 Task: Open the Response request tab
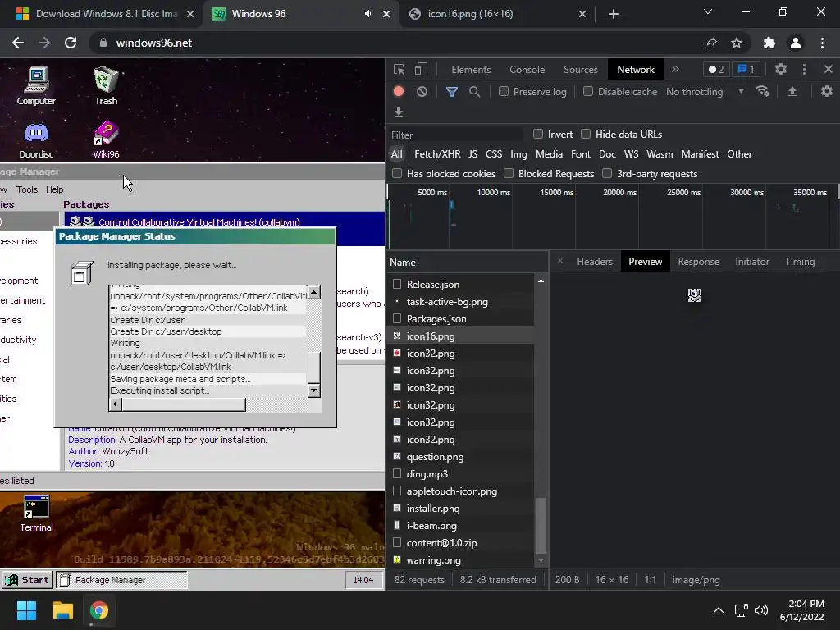[x=699, y=262]
